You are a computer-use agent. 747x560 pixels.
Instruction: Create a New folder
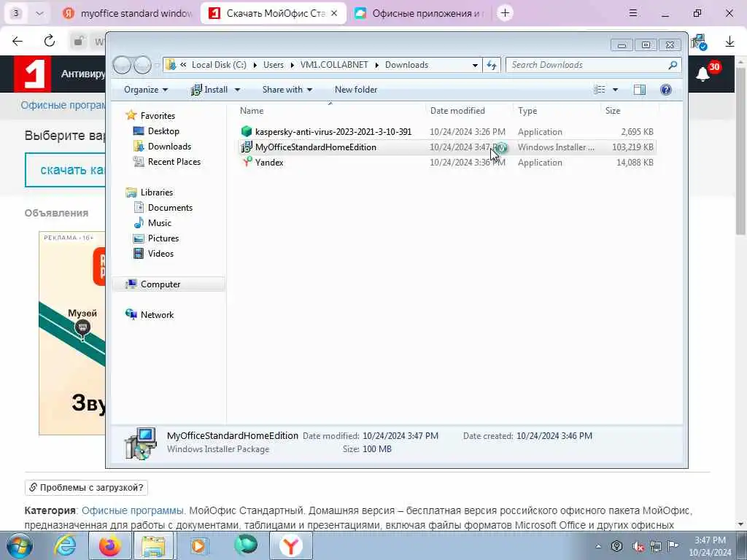pos(356,90)
